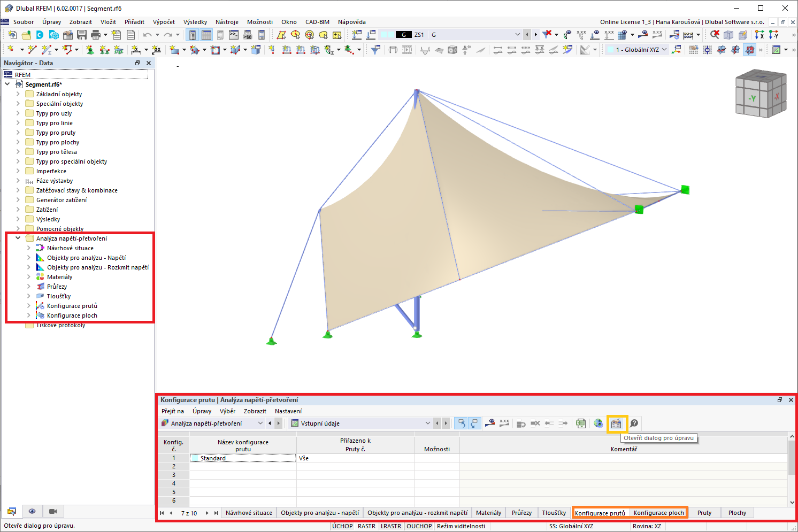Toggle the tables panel button in toolbar
This screenshot has height=532, width=798.
tap(206, 35)
